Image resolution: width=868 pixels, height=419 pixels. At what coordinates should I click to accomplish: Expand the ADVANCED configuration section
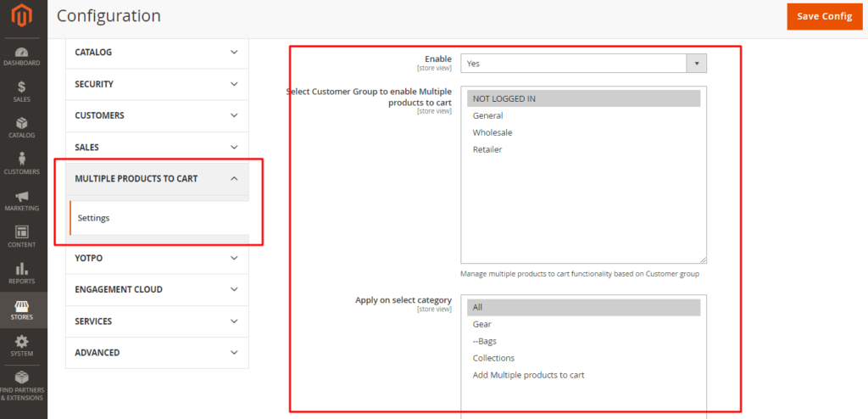point(157,353)
